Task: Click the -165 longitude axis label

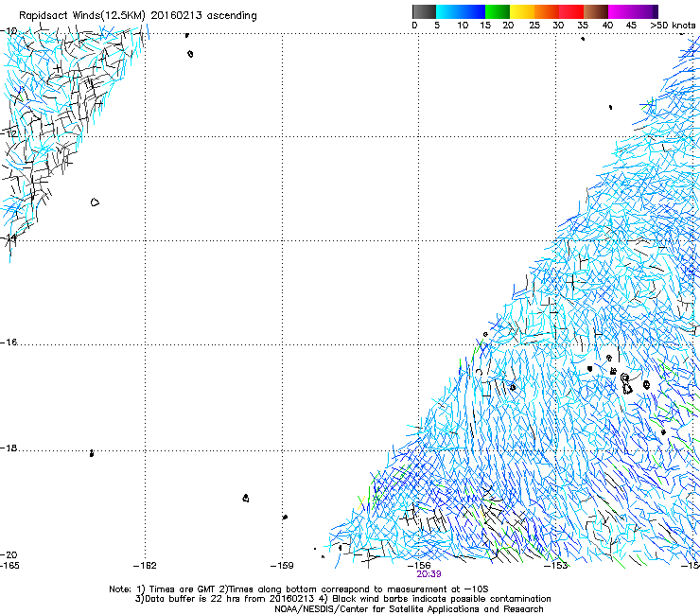Action: [9, 566]
